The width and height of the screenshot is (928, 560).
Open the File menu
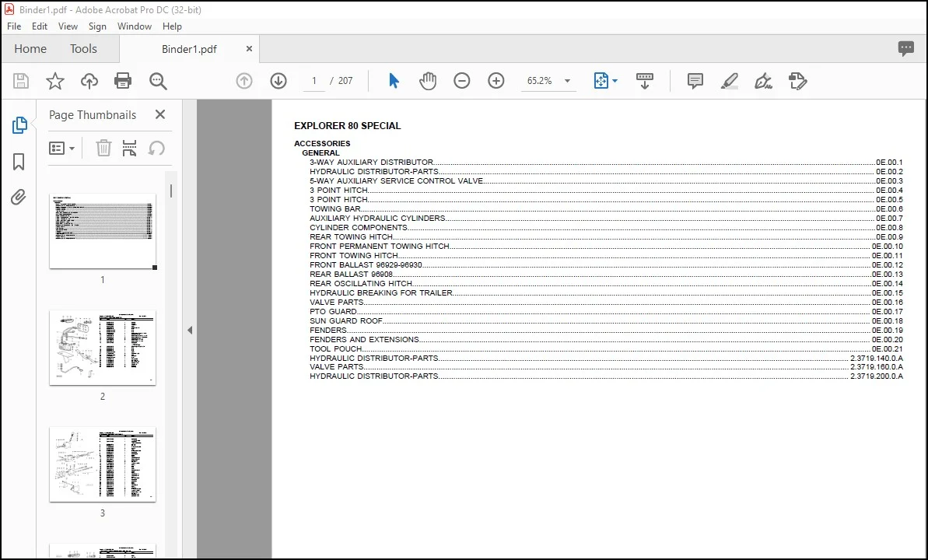click(x=13, y=26)
